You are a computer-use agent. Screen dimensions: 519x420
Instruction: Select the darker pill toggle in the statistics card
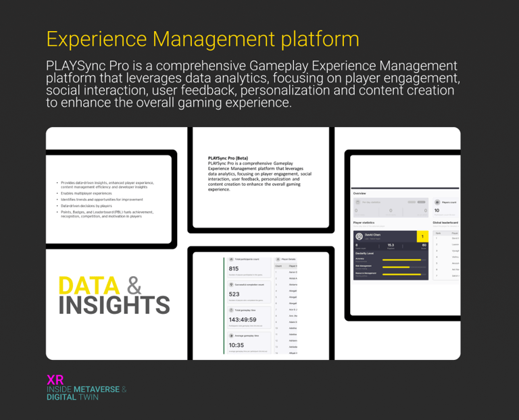422,202
